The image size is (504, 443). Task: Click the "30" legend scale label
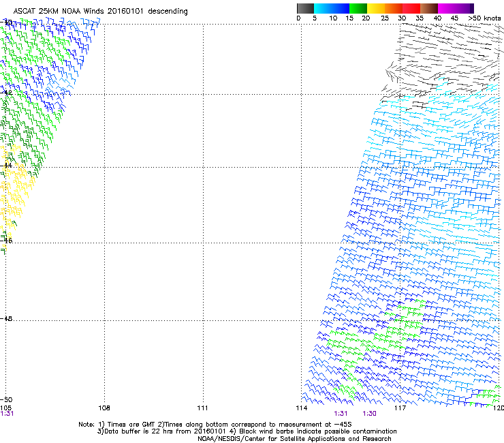(402, 18)
